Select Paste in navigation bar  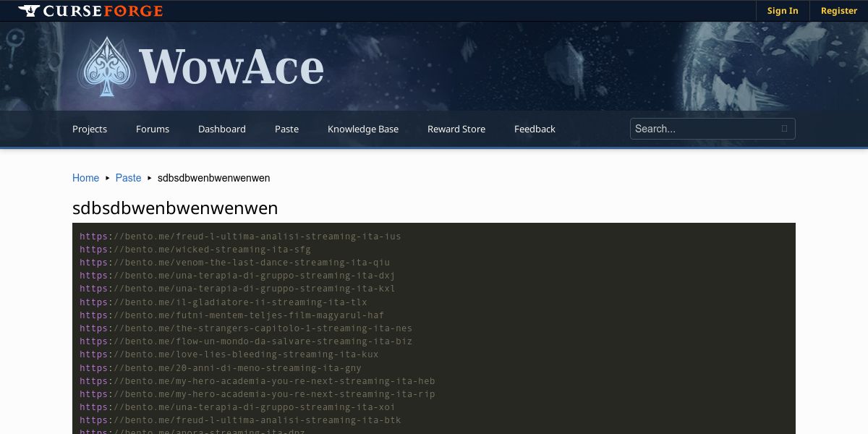pyautogui.click(x=286, y=129)
